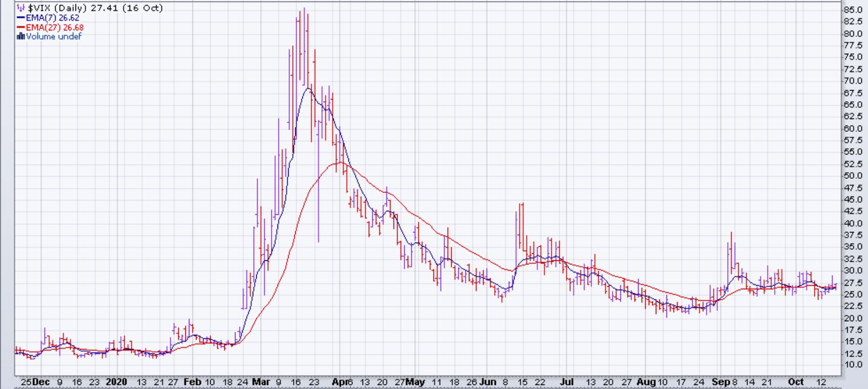Select the Mar label on the date axis
This screenshot has height=389, width=868.
(x=261, y=382)
